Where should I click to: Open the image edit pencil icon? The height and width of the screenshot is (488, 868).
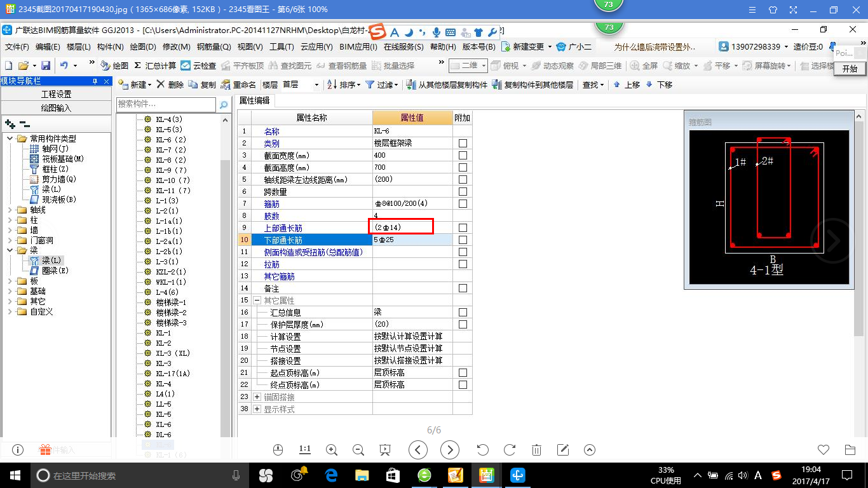click(563, 450)
